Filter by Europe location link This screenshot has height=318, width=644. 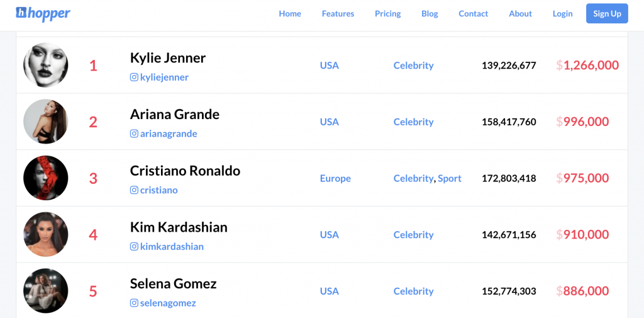(x=336, y=179)
